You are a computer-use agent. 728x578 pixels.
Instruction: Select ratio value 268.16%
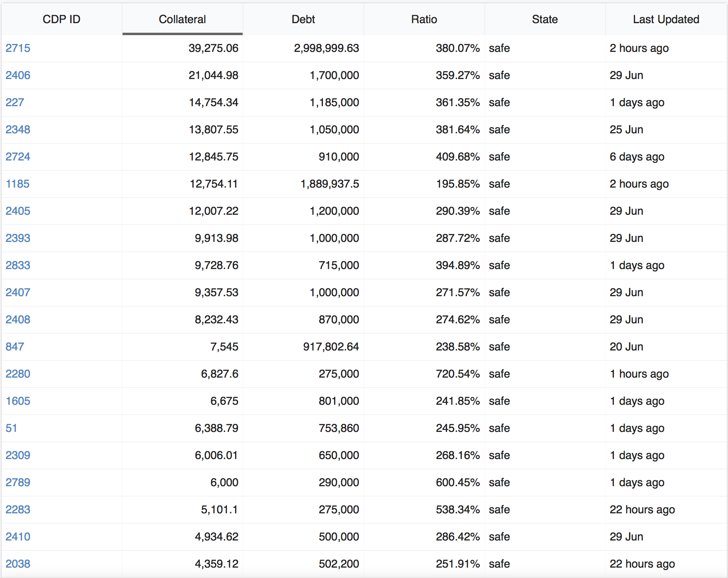[x=458, y=455]
